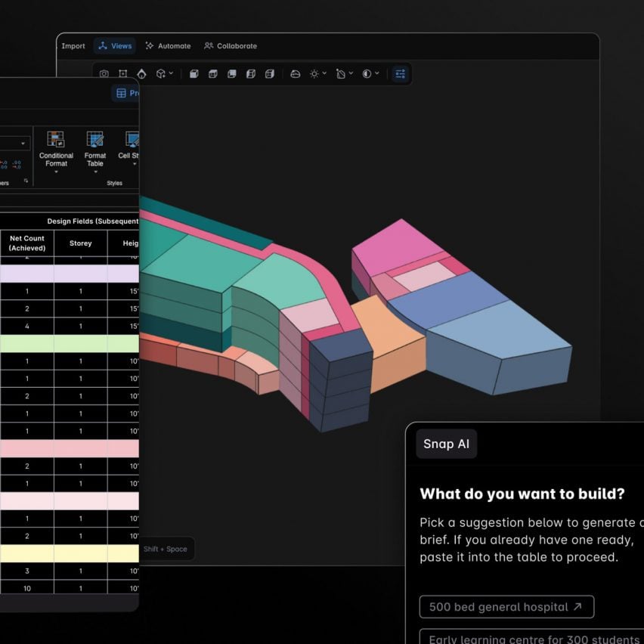The width and height of the screenshot is (644, 644).
Task: Click the Collaborate people icon
Action: [209, 45]
